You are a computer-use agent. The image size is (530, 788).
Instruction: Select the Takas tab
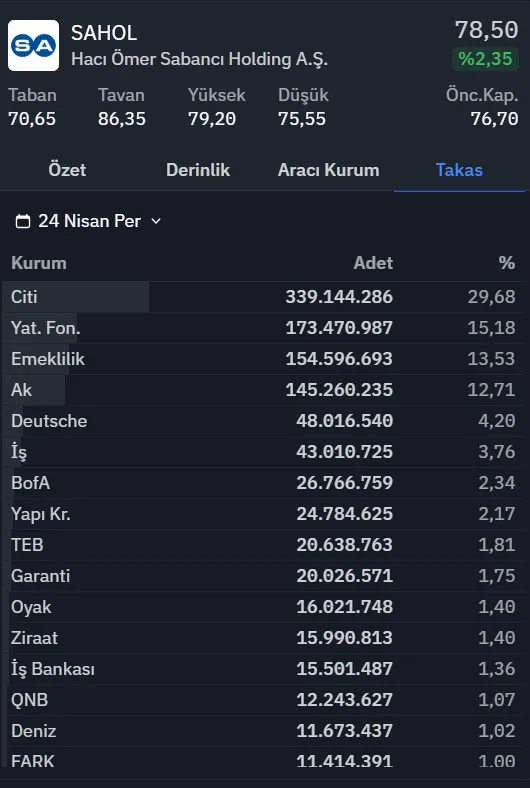click(x=459, y=170)
